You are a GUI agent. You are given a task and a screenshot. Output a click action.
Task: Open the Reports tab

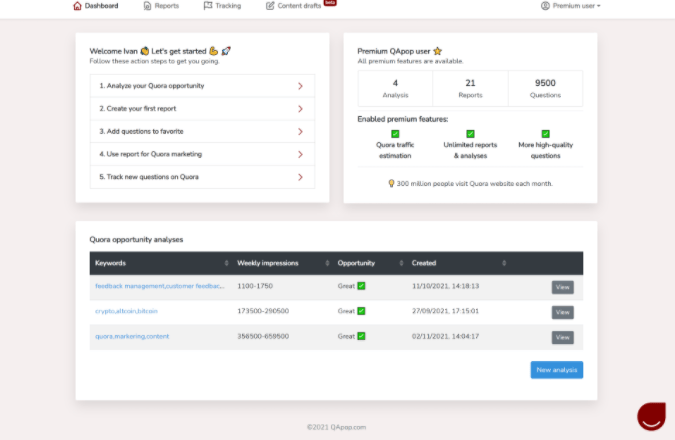pos(161,6)
